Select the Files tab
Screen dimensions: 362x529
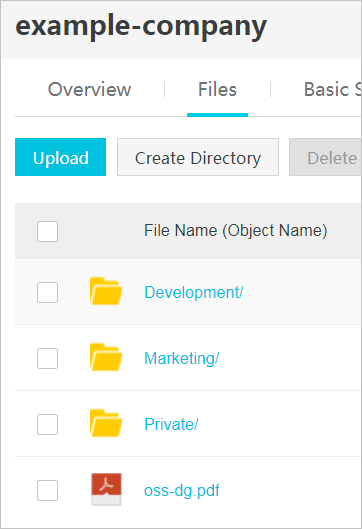[217, 89]
